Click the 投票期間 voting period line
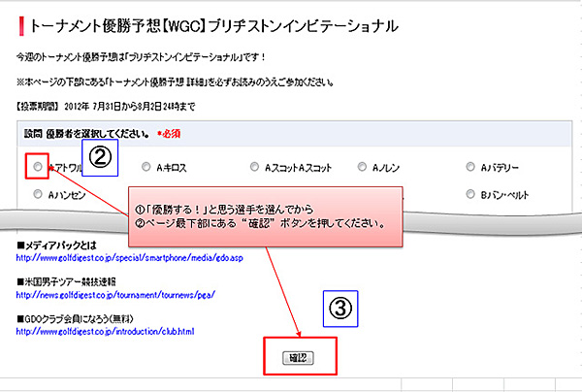The height and width of the screenshot is (392, 582). [106, 107]
